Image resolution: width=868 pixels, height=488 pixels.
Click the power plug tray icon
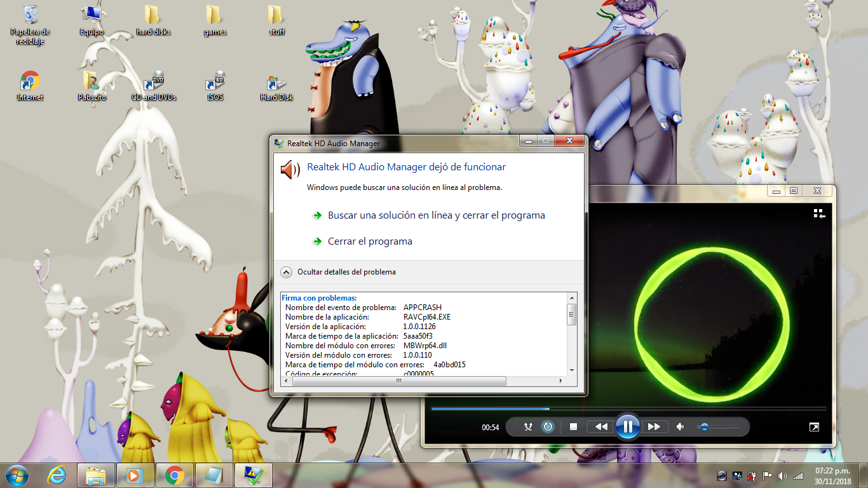752,475
